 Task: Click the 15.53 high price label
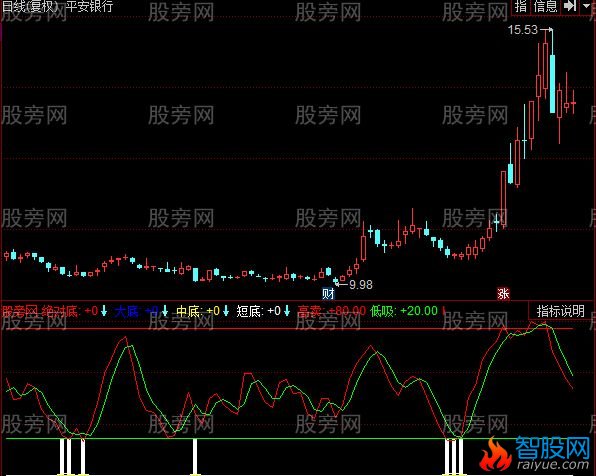523,30
